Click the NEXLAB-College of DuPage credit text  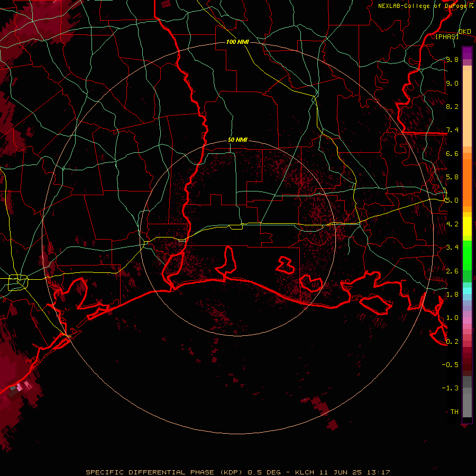[423, 6]
